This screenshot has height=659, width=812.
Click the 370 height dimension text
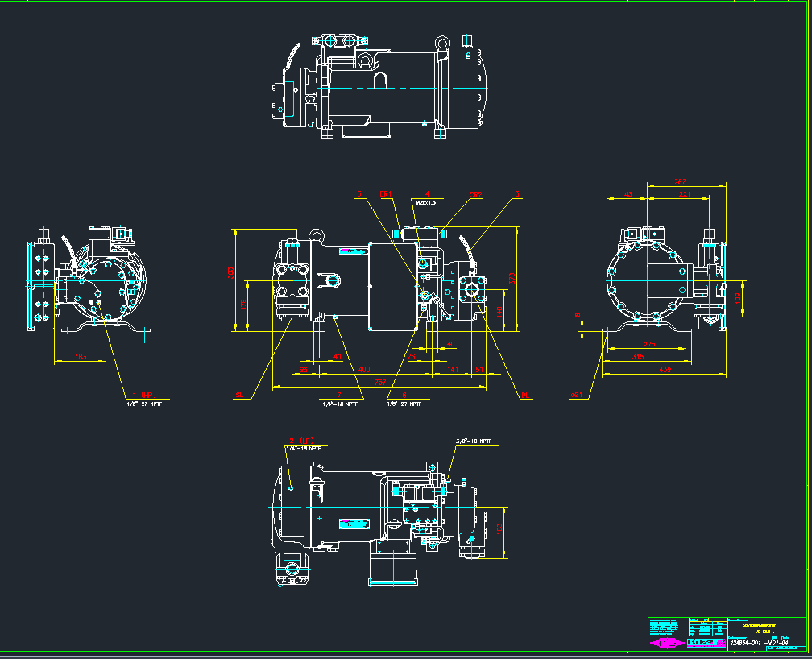tap(512, 278)
